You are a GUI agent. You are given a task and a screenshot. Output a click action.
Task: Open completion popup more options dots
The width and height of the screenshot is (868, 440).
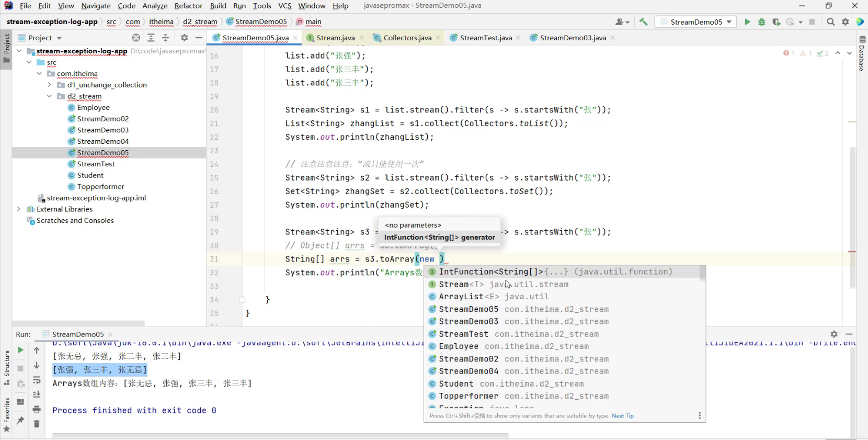(700, 416)
